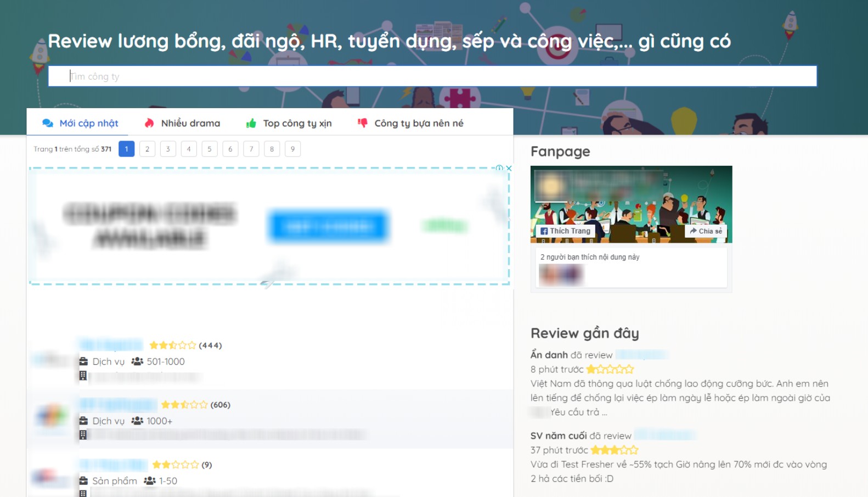Image resolution: width=868 pixels, height=497 pixels.
Task: Go to pagination page 8
Action: pyautogui.click(x=272, y=149)
